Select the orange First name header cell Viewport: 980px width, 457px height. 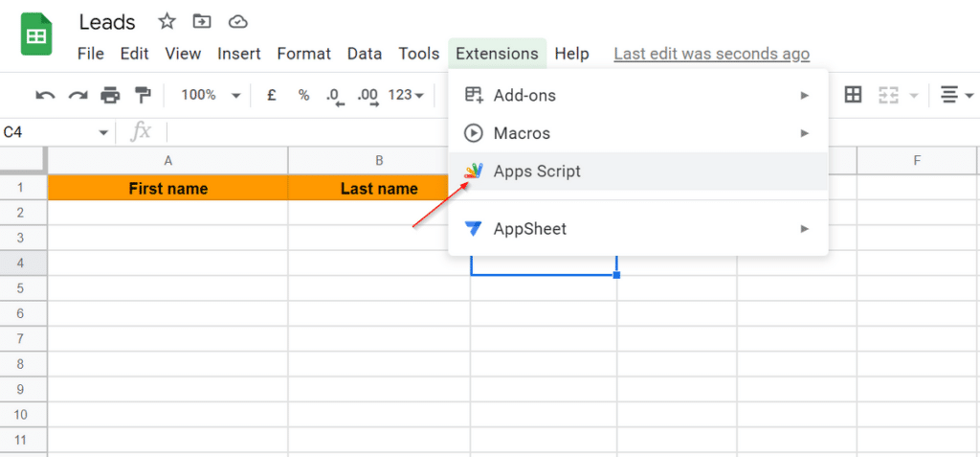[x=167, y=189]
